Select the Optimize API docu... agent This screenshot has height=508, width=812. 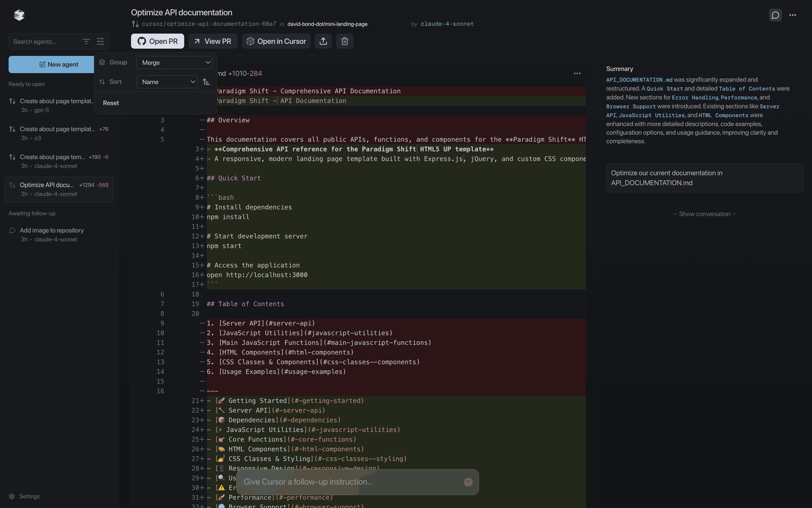59,189
